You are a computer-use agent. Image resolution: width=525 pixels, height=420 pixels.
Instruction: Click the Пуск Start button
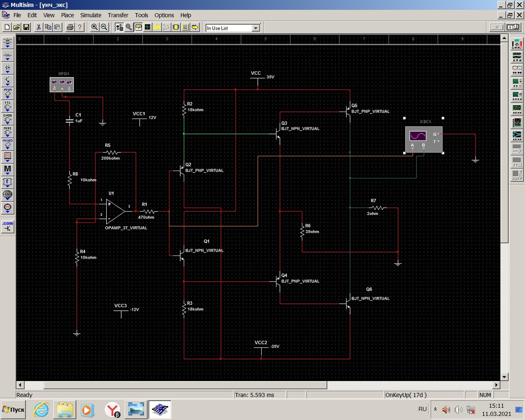pyautogui.click(x=14, y=410)
